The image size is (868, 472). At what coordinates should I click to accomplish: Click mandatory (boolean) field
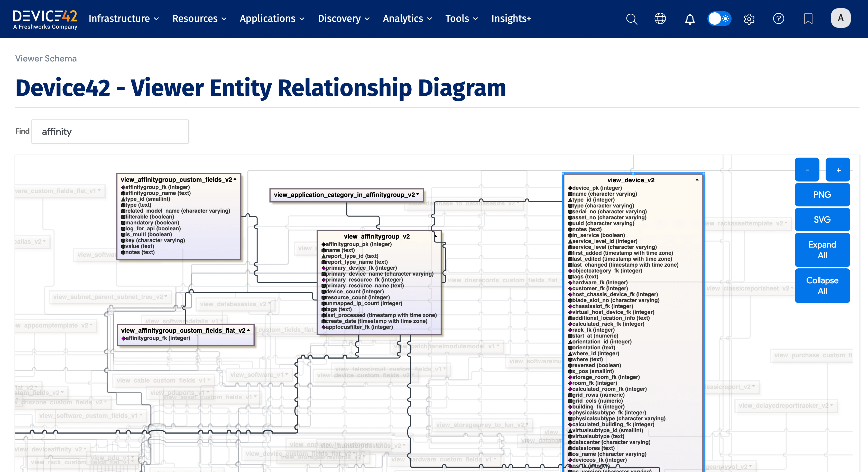pyautogui.click(x=150, y=223)
